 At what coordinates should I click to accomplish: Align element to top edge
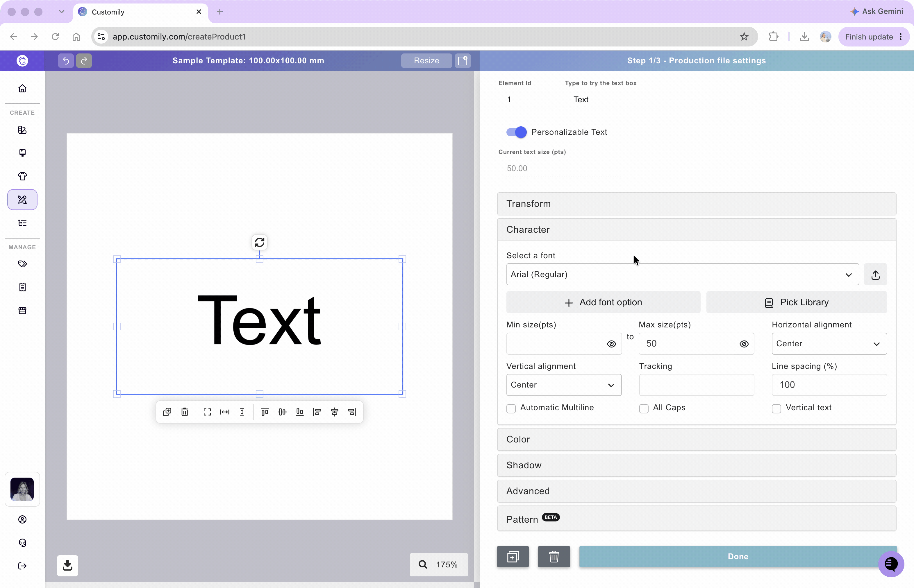pos(265,412)
